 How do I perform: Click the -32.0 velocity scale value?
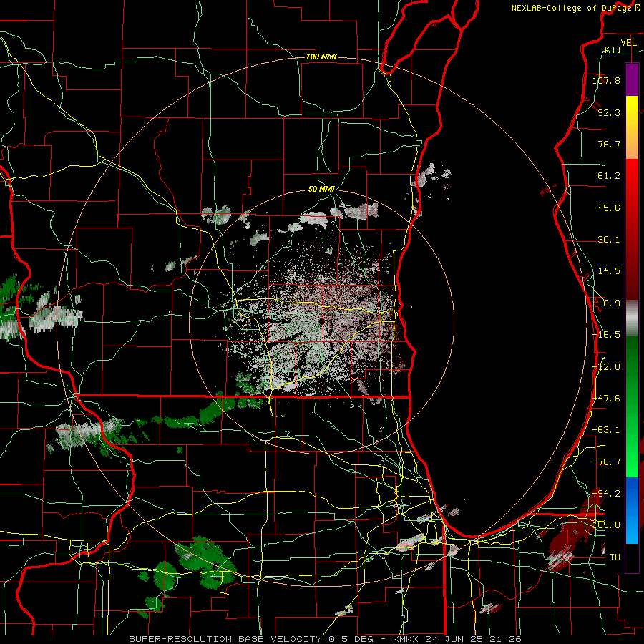click(606, 367)
